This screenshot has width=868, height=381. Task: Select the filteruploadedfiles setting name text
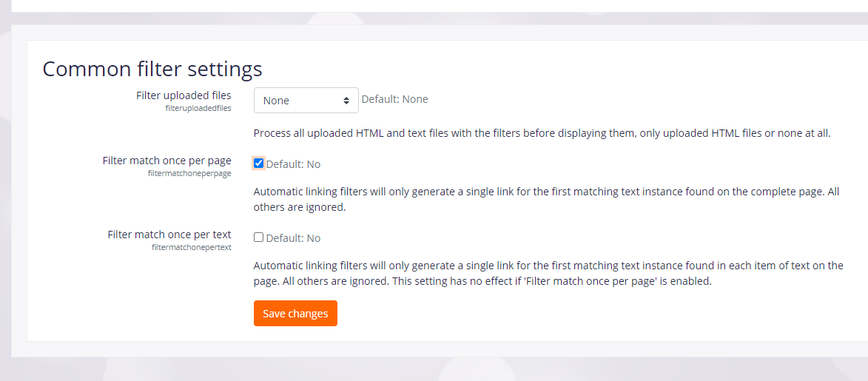click(198, 109)
